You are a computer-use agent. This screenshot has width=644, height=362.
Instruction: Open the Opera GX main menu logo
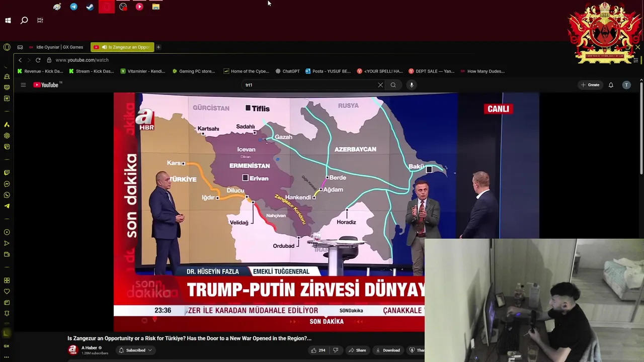point(7,47)
